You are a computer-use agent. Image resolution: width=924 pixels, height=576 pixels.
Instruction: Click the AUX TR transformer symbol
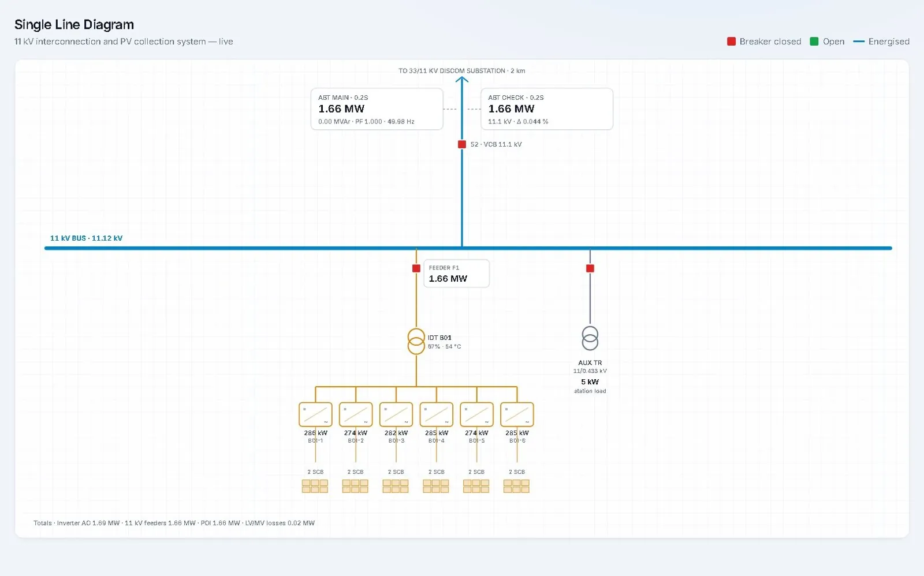(x=590, y=338)
